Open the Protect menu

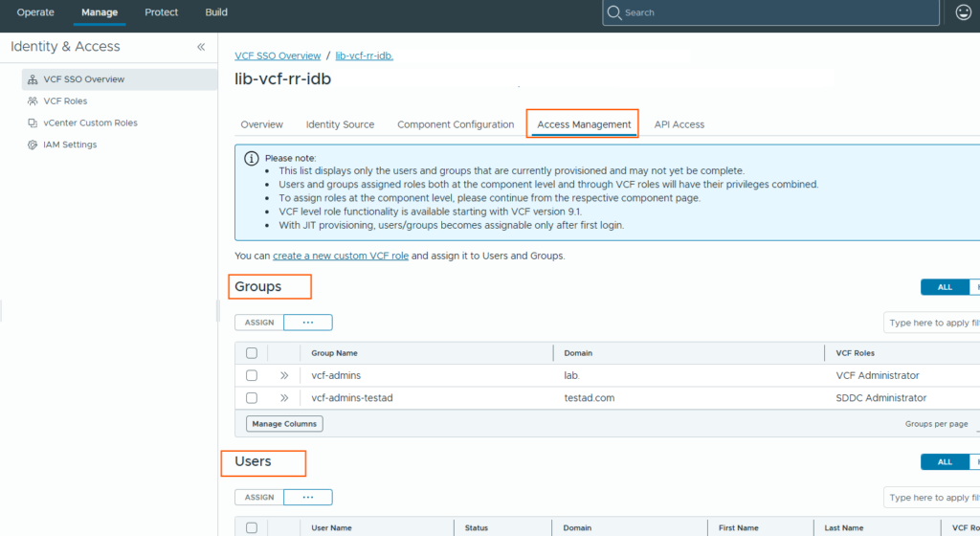[161, 12]
